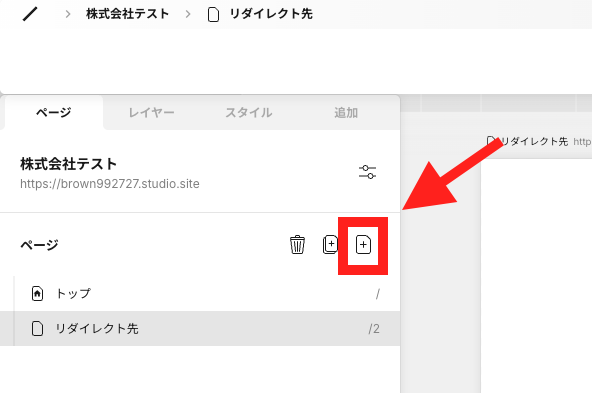
Task: Duplicate page using the copy-plus icon
Action: point(330,245)
